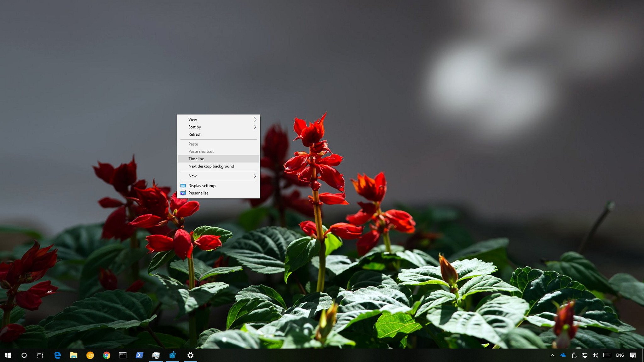Click Personalize in context menu
The height and width of the screenshot is (362, 644).
199,193
